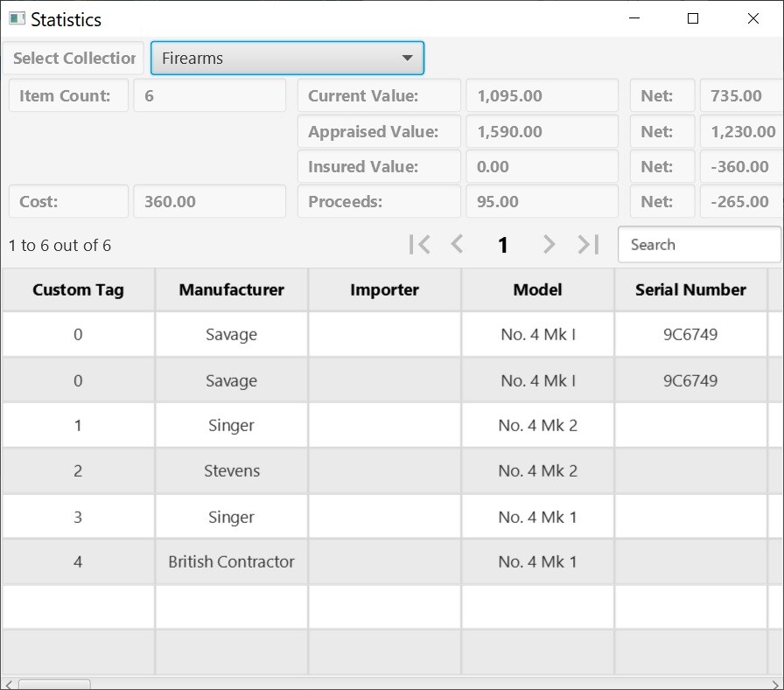
Task: Skip to the last results page
Action: click(587, 245)
